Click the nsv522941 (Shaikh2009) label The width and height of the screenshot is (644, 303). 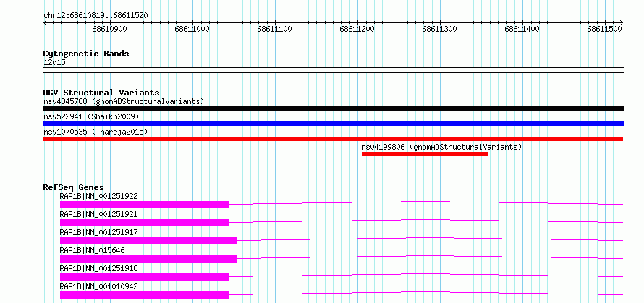(x=91, y=116)
